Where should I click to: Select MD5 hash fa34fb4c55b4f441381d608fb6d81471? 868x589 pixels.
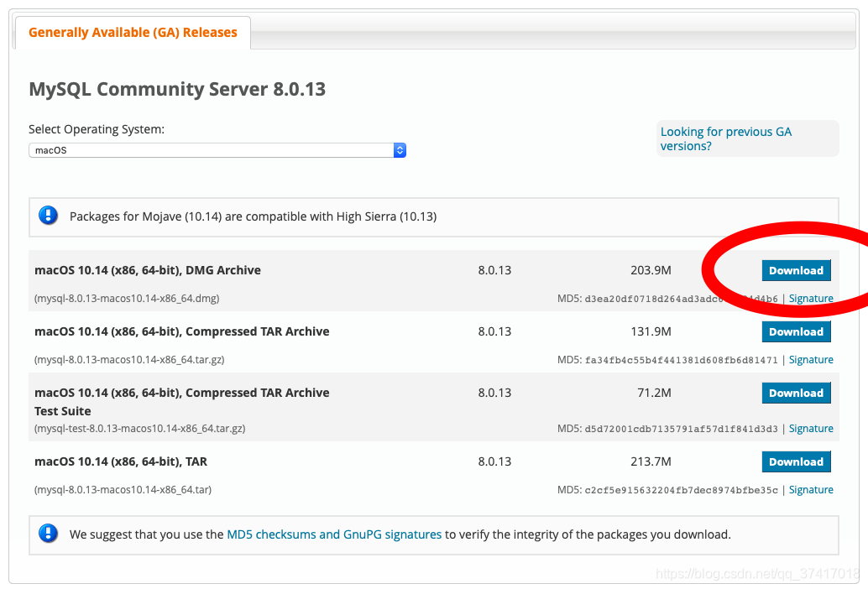[x=682, y=360]
